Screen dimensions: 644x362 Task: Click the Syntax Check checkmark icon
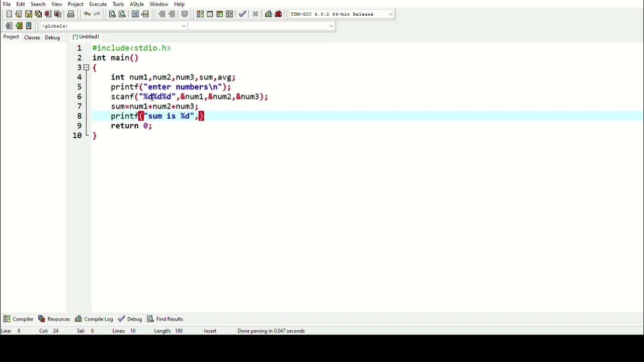pyautogui.click(x=243, y=14)
